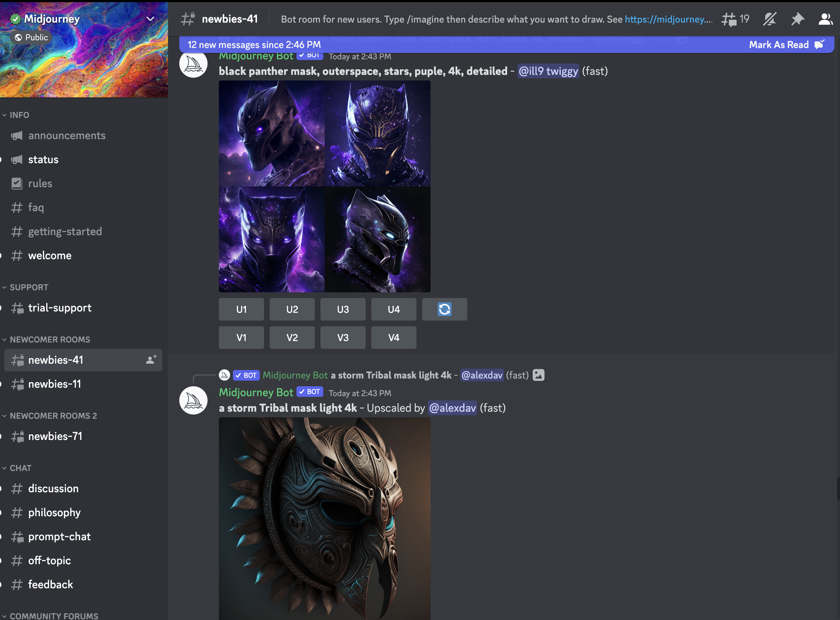This screenshot has width=840, height=620.
Task: Open the faq channel
Action: tap(83, 208)
